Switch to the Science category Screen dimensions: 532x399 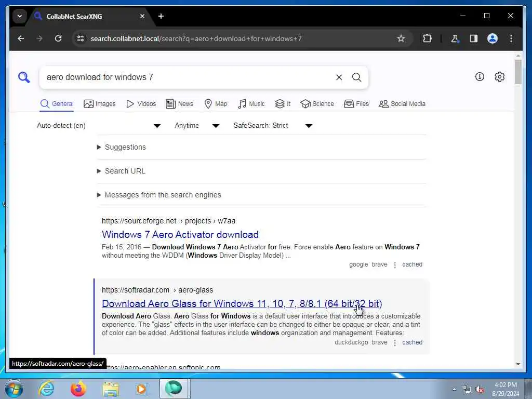[x=317, y=104]
